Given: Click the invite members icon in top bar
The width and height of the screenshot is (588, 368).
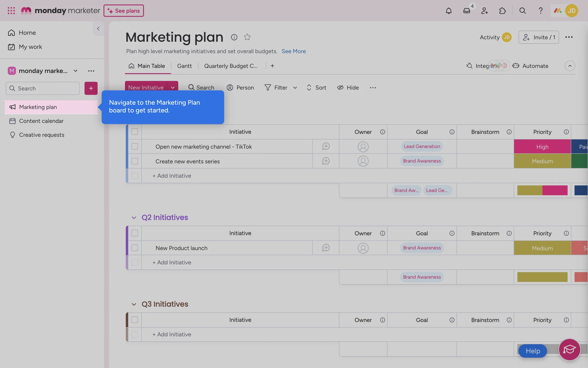Looking at the screenshot, I should (484, 11).
